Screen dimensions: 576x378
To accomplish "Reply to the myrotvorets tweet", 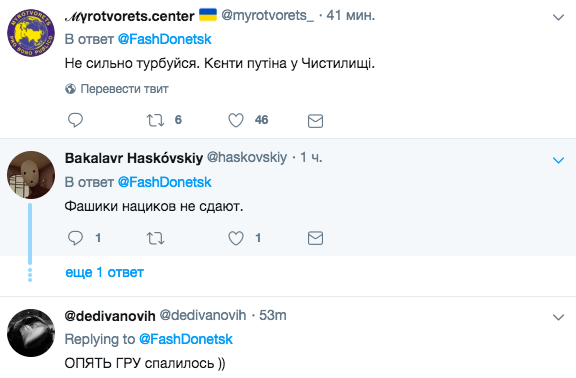I will 75,120.
